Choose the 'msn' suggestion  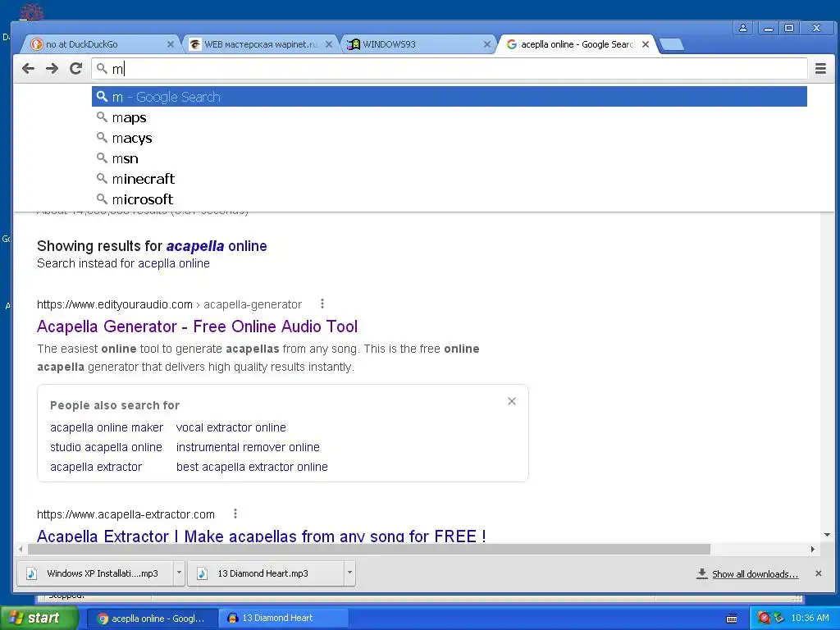450,158
